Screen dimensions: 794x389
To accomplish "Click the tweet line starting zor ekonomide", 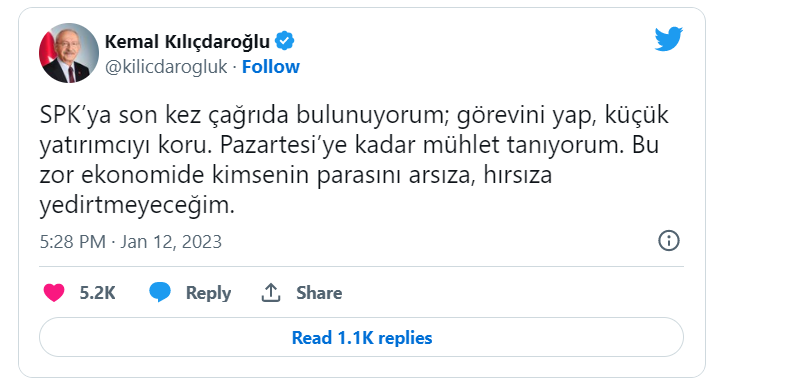I will [x=296, y=176].
